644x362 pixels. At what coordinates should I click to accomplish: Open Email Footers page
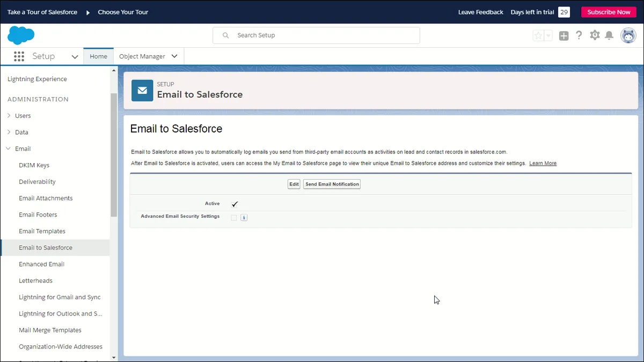pyautogui.click(x=38, y=215)
